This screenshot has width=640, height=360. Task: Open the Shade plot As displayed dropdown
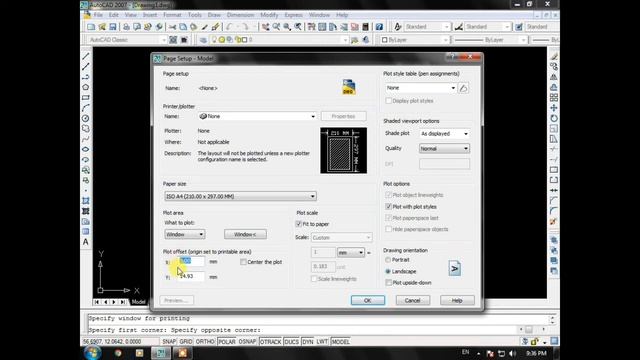coord(444,134)
